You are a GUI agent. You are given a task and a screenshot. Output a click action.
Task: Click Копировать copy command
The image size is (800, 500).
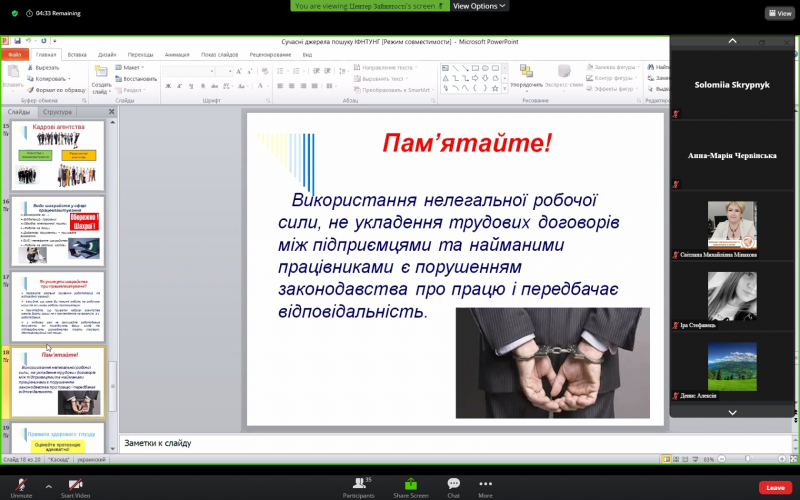coord(48,79)
